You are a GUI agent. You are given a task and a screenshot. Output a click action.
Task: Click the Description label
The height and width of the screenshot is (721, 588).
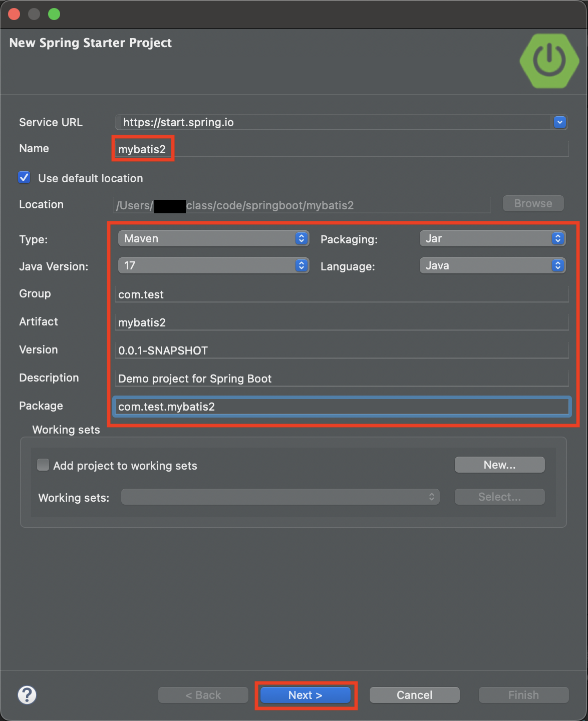click(x=49, y=378)
